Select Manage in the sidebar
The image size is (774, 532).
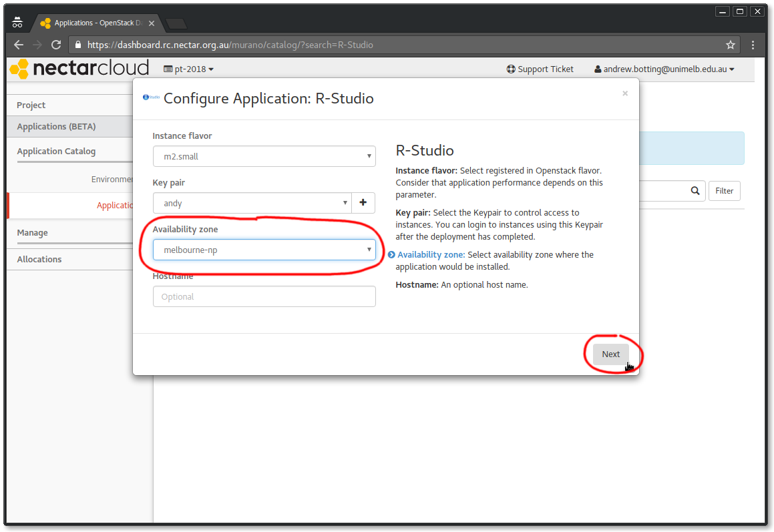coord(32,232)
